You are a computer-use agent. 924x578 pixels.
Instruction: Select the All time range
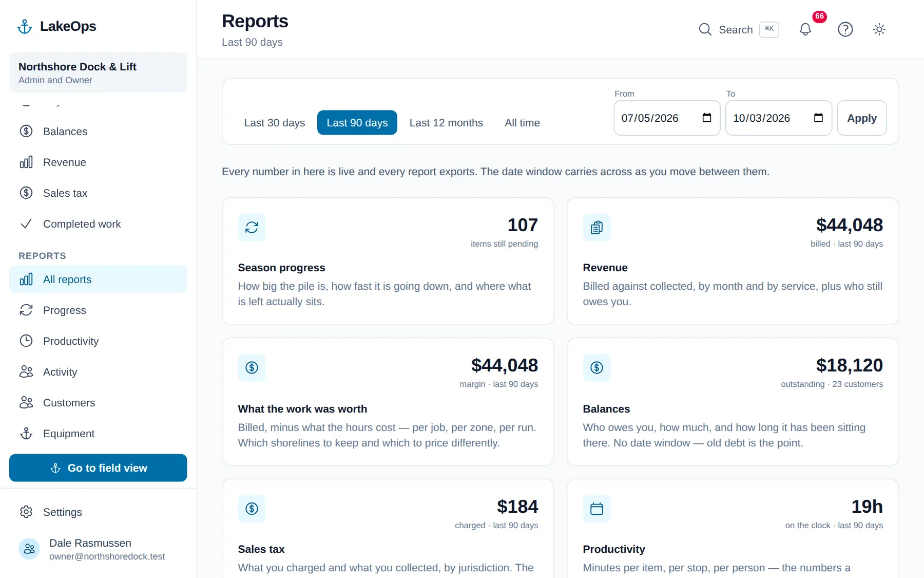point(522,123)
